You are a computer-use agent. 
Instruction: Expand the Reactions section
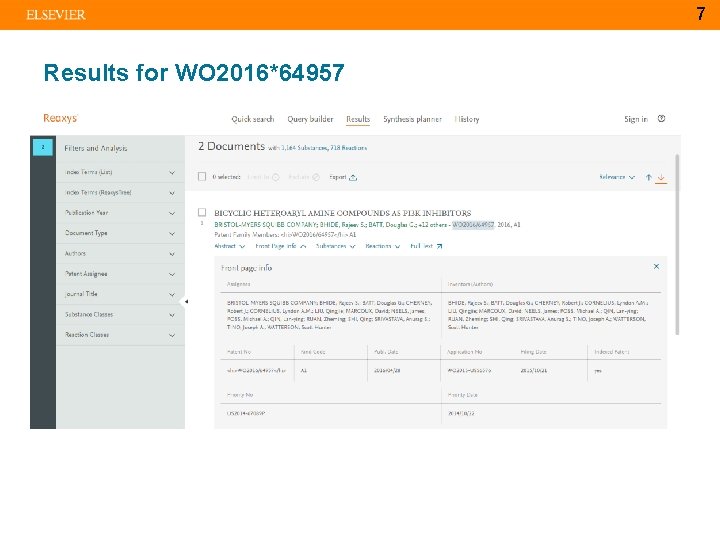coord(382,246)
